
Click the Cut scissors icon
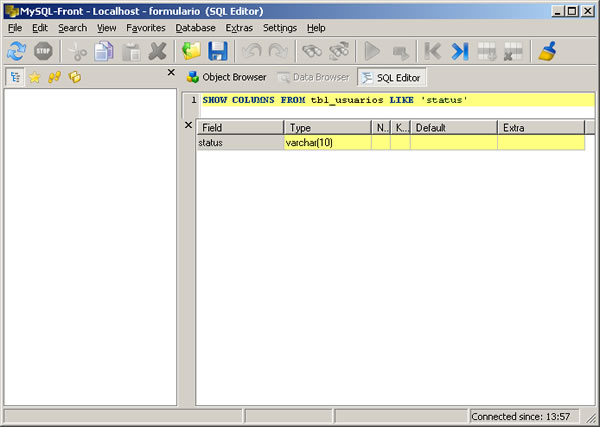coord(77,51)
